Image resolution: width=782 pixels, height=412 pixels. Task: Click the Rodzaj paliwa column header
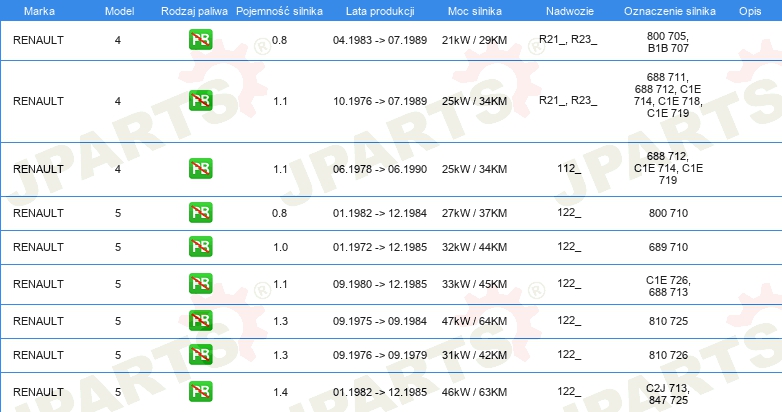coord(194,11)
